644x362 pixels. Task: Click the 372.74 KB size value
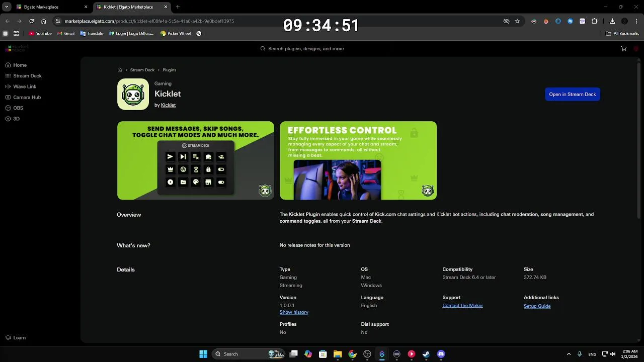point(535,278)
